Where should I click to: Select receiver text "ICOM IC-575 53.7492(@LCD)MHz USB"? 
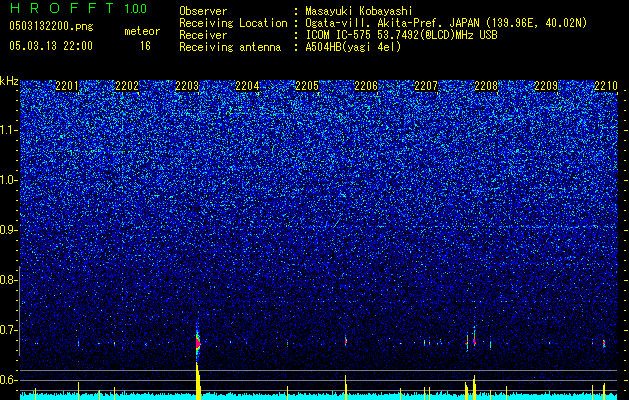pos(401,35)
